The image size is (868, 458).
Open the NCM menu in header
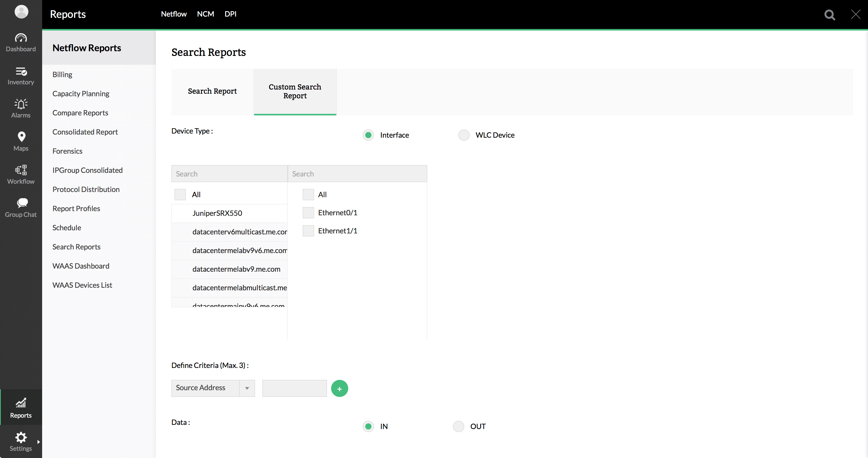point(205,14)
